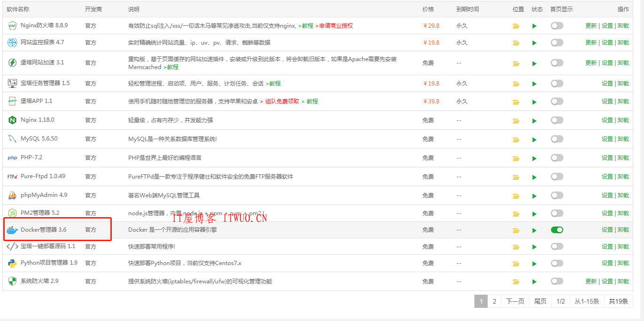The image size is (644, 321).
Task: Open folder icon in 宝塔任务管理器 row
Action: (516, 84)
